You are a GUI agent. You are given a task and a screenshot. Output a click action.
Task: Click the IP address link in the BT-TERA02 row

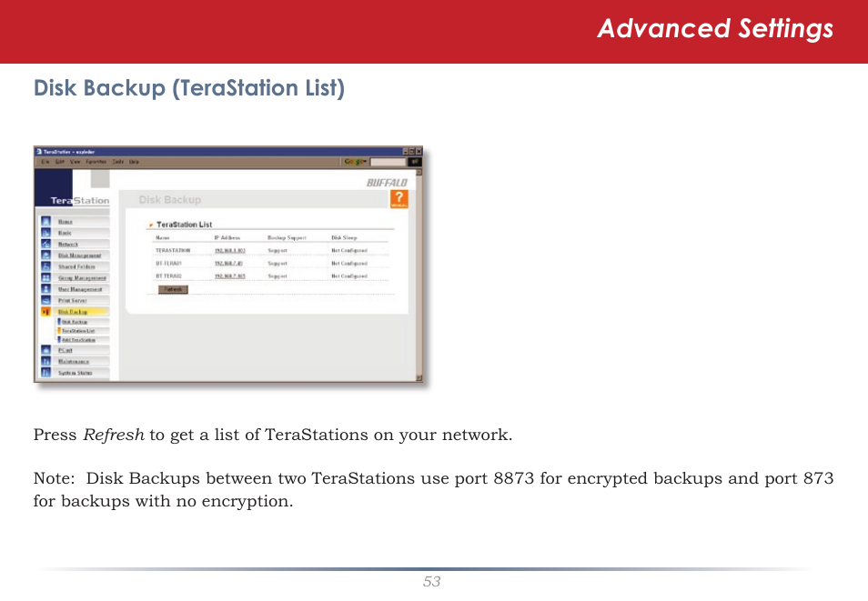(x=229, y=276)
